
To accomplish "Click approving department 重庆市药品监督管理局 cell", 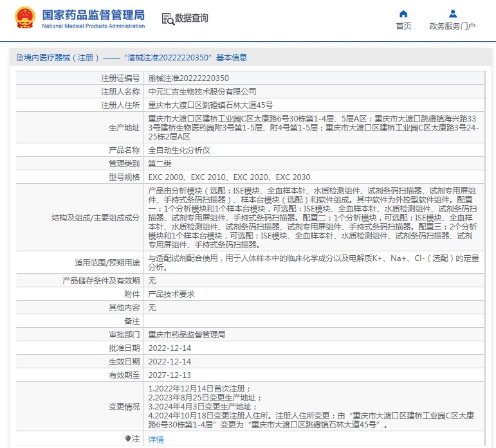I will 187,334.
